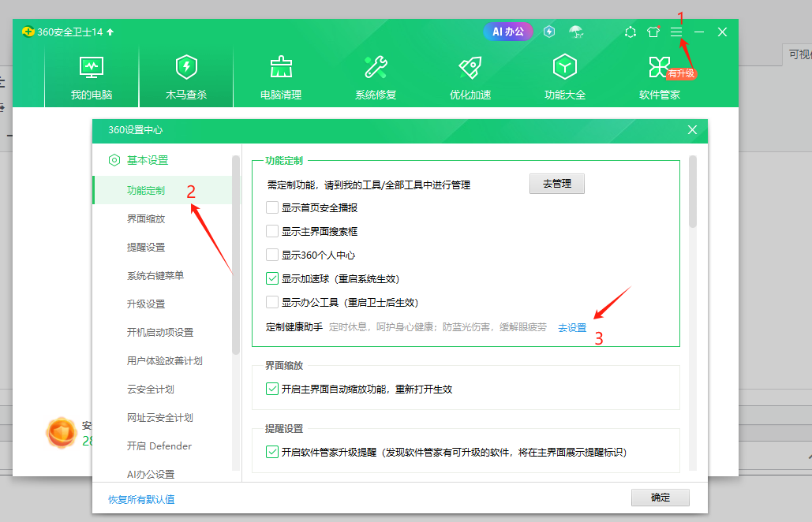The width and height of the screenshot is (812, 522).
Task: Open the 优化加速 tab
Action: [x=470, y=77]
